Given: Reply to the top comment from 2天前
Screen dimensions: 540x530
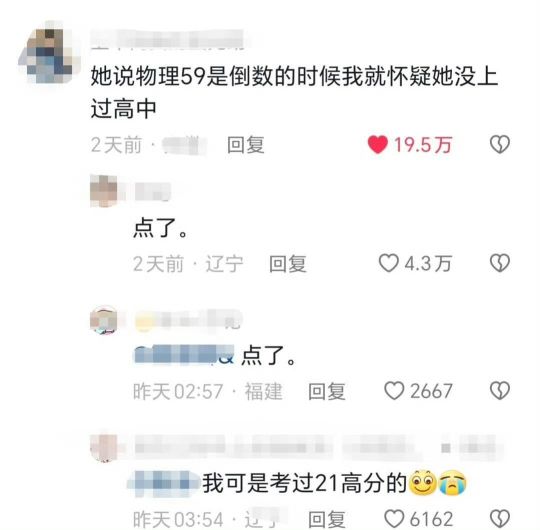Looking at the screenshot, I should click(x=246, y=145).
